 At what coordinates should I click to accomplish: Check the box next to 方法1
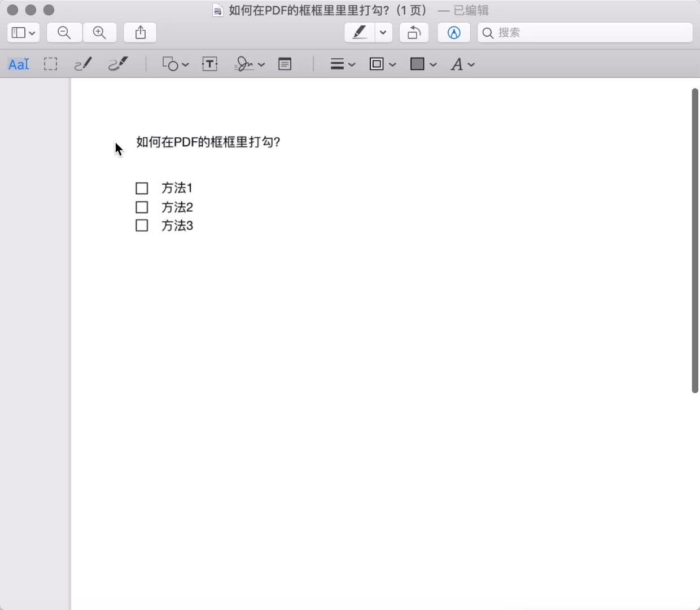click(x=142, y=188)
